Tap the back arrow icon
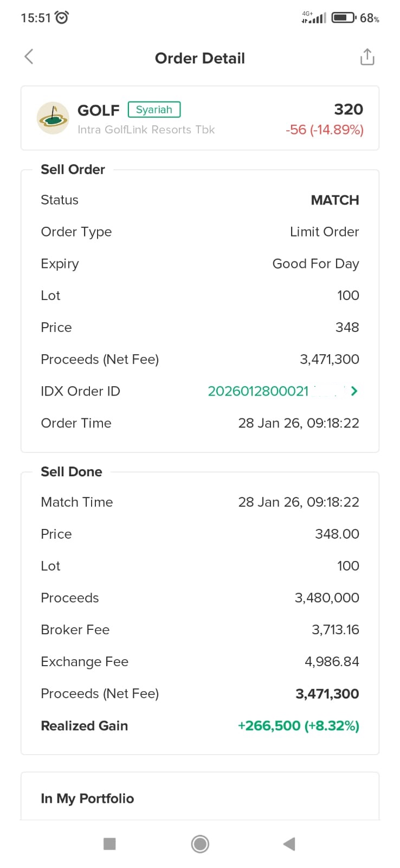 [29, 56]
